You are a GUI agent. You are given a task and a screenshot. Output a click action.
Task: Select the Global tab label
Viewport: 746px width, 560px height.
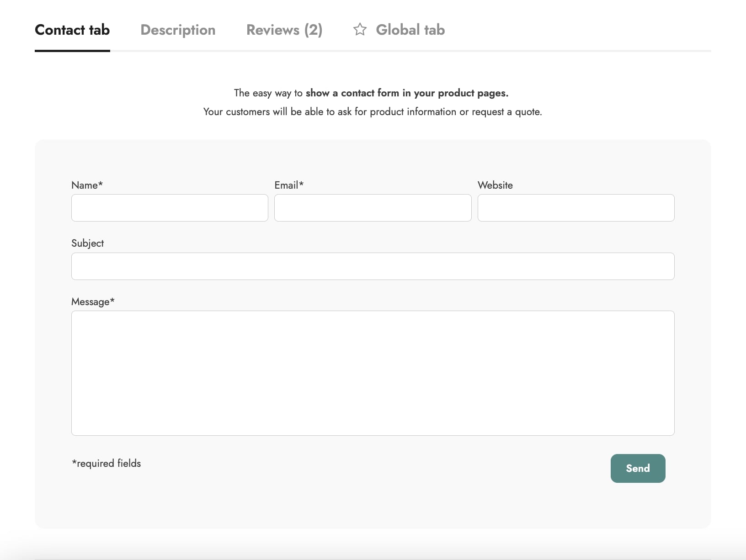tap(410, 30)
